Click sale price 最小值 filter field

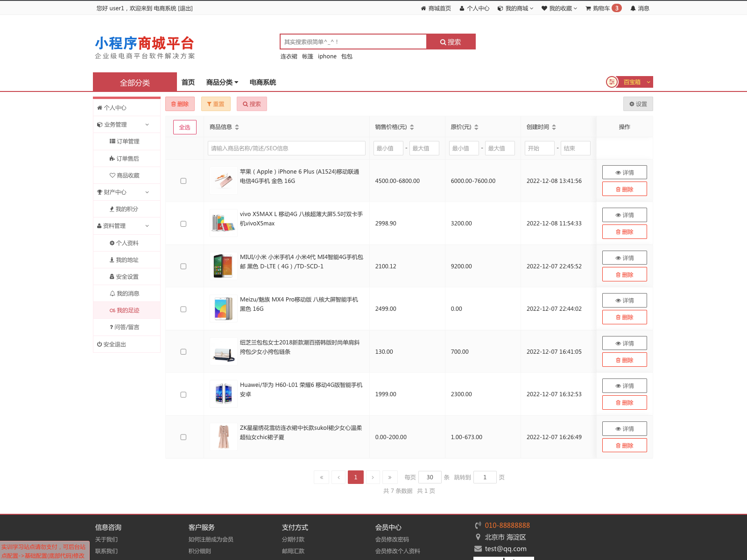[388, 148]
